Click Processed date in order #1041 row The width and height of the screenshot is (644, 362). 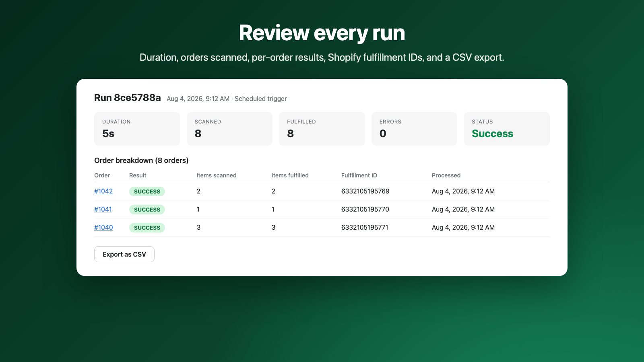463,209
